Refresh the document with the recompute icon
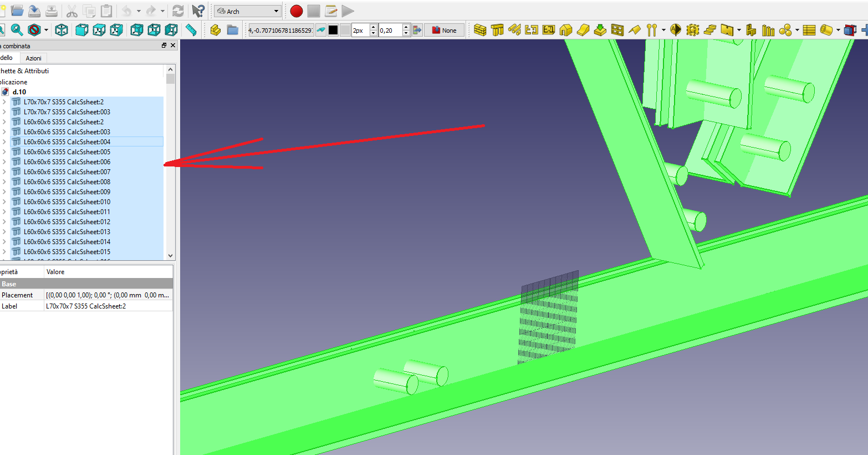The width and height of the screenshot is (868, 455). point(178,11)
